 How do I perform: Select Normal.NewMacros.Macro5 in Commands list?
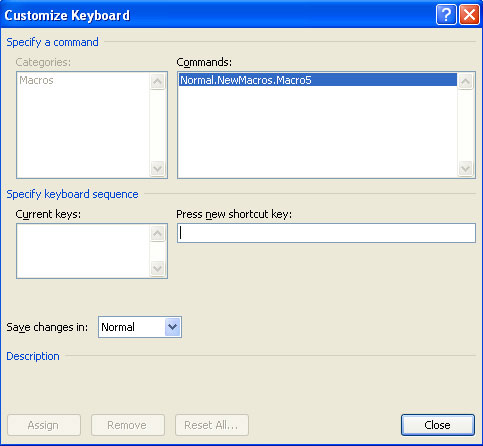click(x=318, y=80)
